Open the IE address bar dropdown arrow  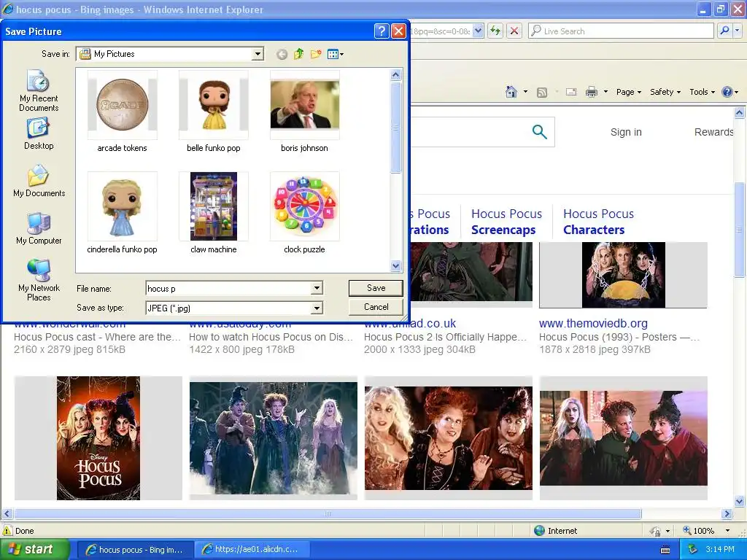click(x=479, y=31)
